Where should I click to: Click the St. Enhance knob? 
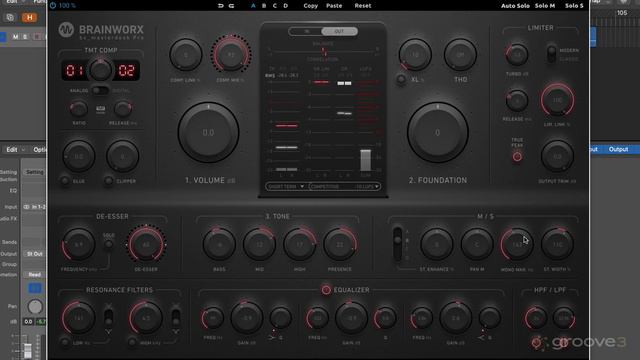(437, 244)
